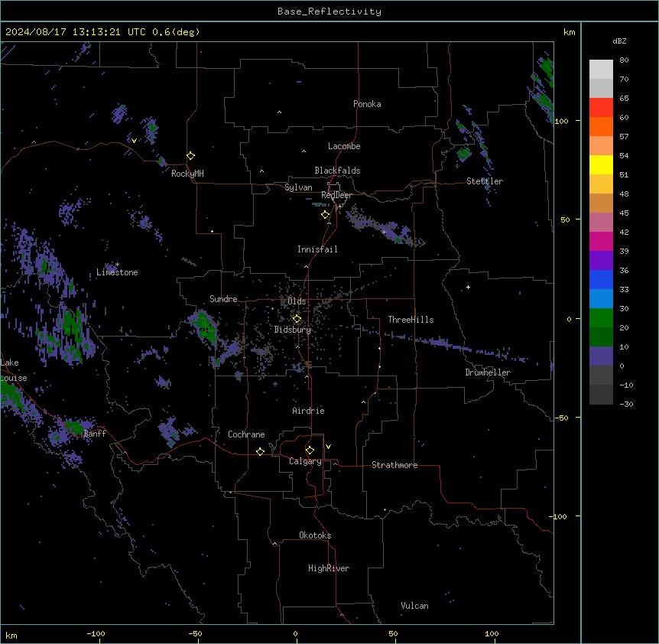Click the yellow marker below Cochrane label
Screen dimensions: 659x644
click(260, 451)
